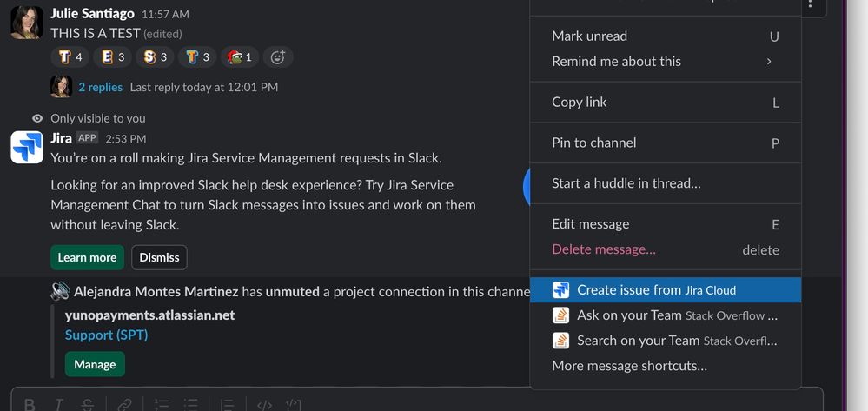The height and width of the screenshot is (411, 868).
Task: Click the 2:53 PM message timestamp
Action: point(126,138)
